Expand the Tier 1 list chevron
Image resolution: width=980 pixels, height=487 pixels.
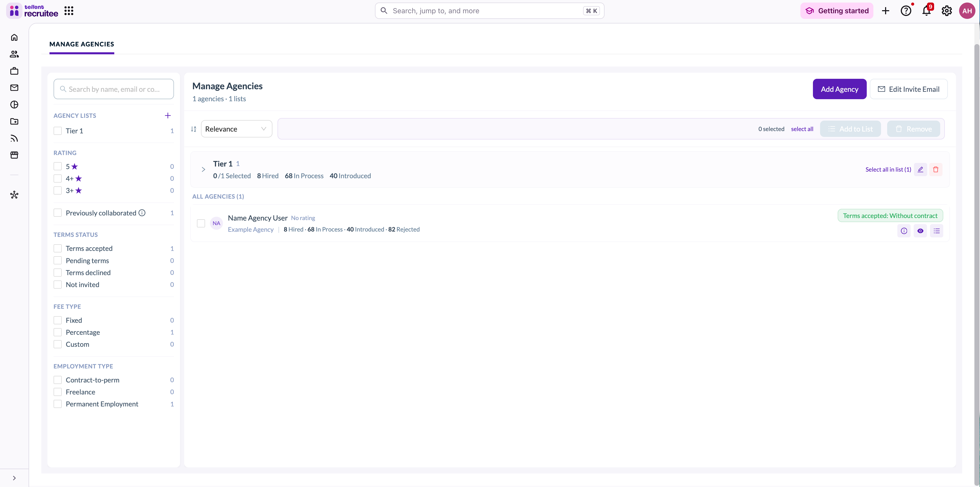click(x=203, y=170)
